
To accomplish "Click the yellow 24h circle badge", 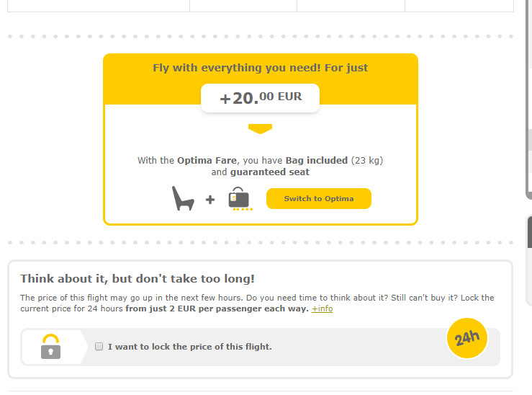I will pos(467,338).
